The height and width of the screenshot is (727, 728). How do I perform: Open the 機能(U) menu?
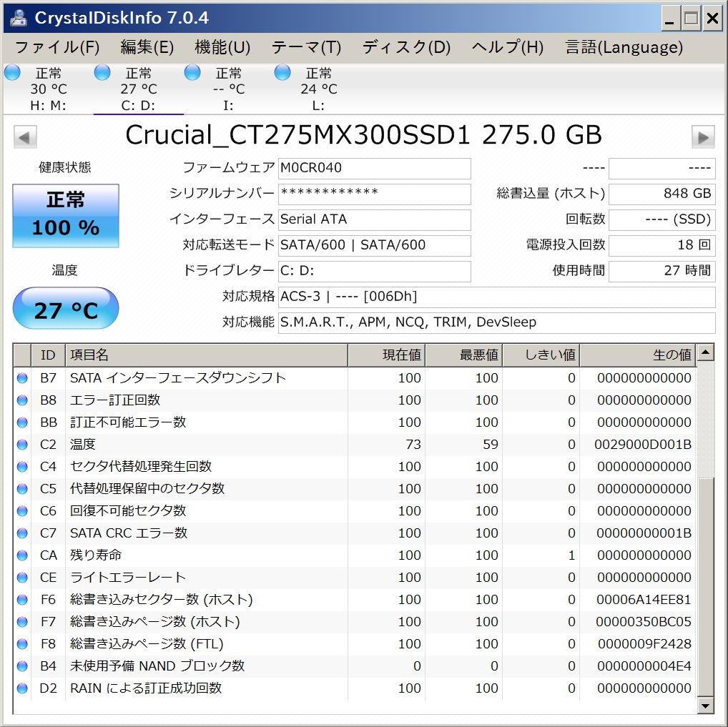coord(222,47)
